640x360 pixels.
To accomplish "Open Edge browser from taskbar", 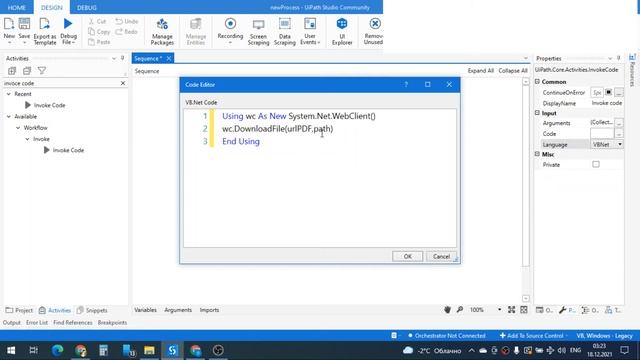I will [x=57, y=350].
